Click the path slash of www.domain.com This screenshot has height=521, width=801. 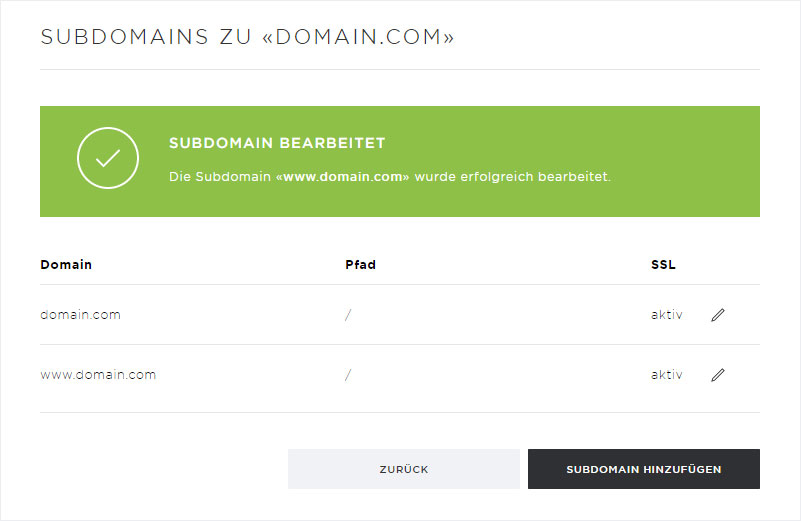pos(348,375)
